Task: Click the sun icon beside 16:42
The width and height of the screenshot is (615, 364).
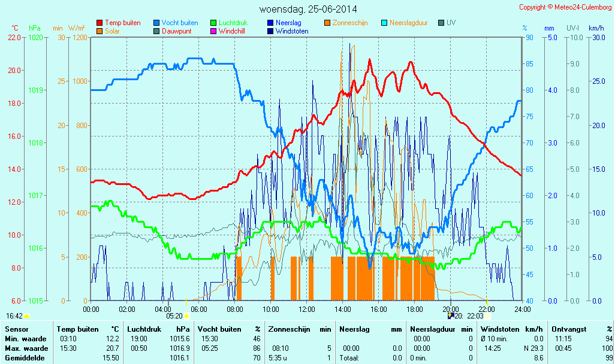Action: coord(27,316)
